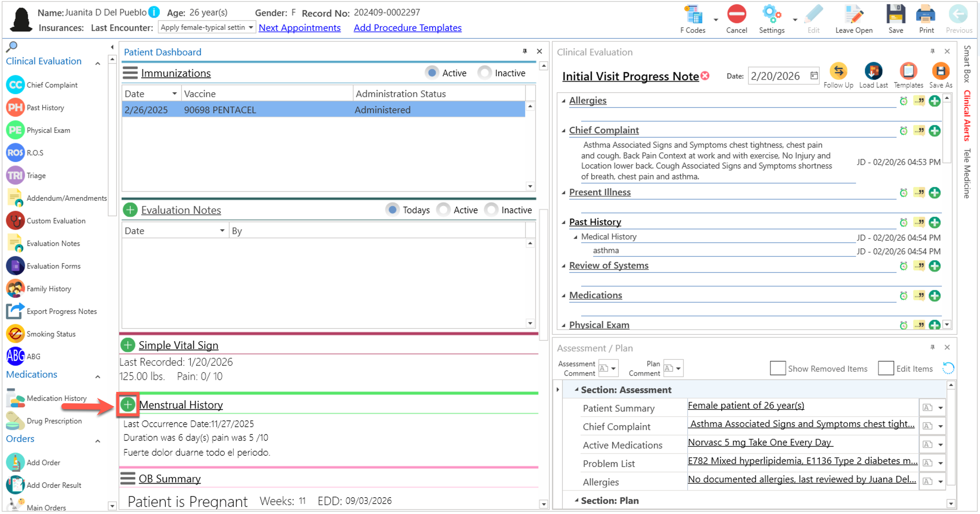Click the Next Appointments link
The width and height of the screenshot is (980, 514).
tap(300, 28)
